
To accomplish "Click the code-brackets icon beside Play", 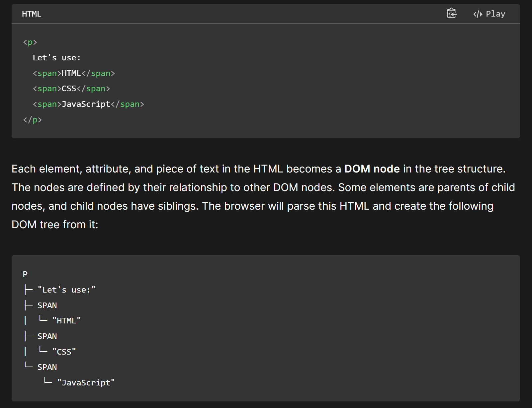I will click(x=478, y=14).
